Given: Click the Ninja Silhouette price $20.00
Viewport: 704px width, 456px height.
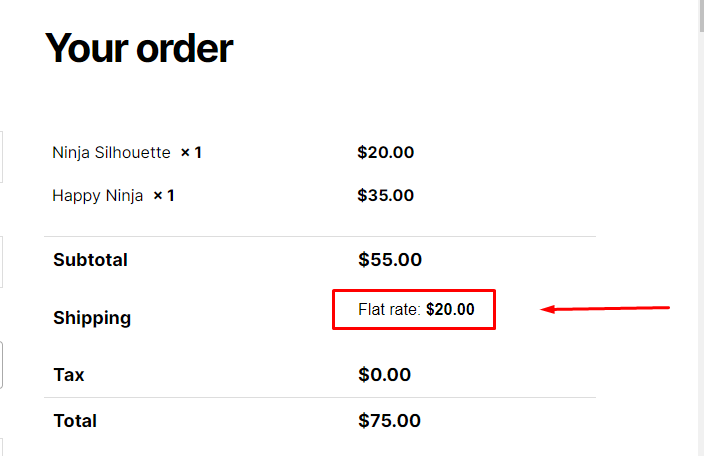Looking at the screenshot, I should point(385,152).
